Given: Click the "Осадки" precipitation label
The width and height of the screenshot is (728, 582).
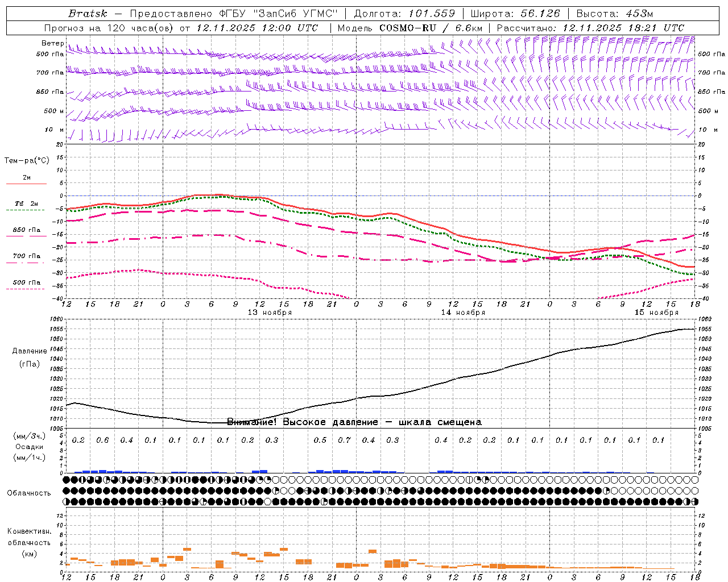Looking at the screenshot, I should [x=29, y=447].
